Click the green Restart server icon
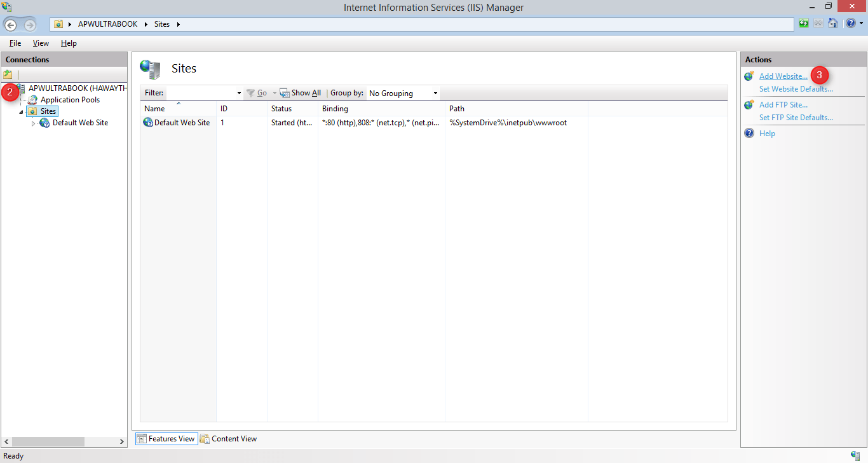The width and height of the screenshot is (868, 463). pyautogui.click(x=803, y=23)
